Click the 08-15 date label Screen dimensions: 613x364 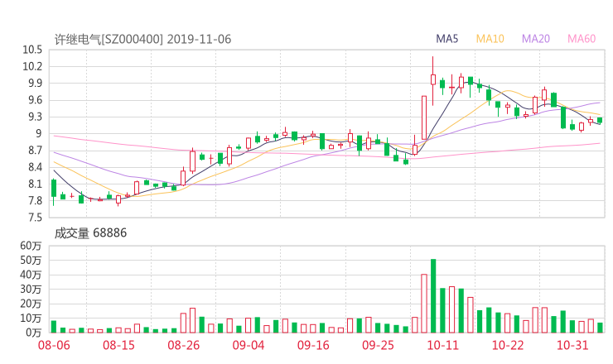click(x=118, y=345)
